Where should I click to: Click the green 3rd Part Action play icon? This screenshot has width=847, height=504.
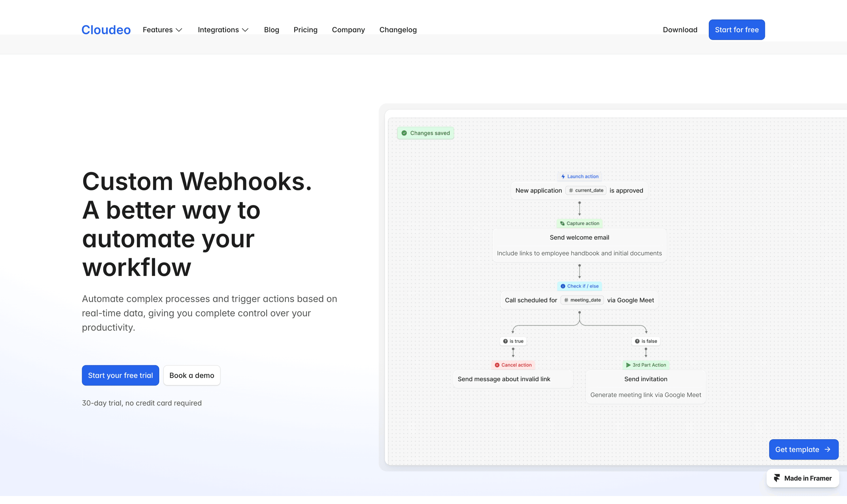628,365
